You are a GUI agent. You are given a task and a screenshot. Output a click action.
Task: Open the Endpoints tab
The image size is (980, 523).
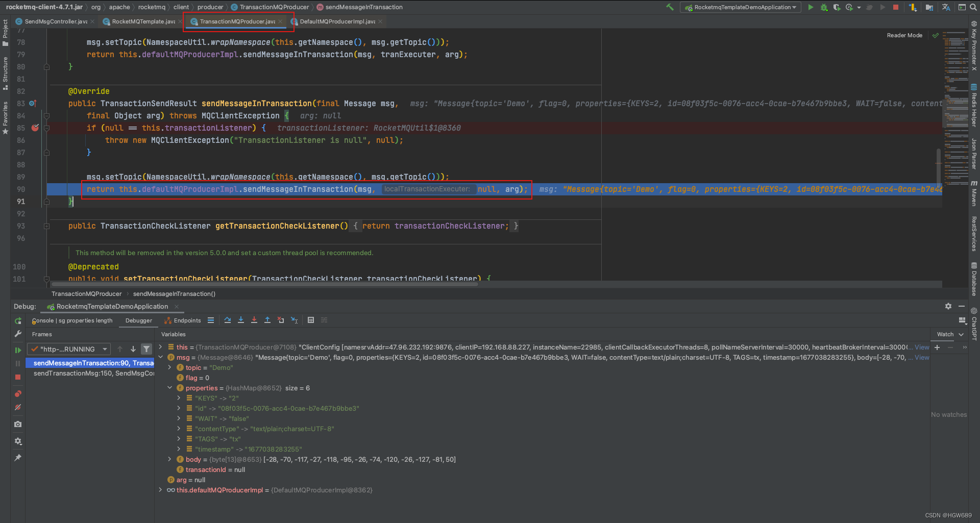pyautogui.click(x=183, y=320)
